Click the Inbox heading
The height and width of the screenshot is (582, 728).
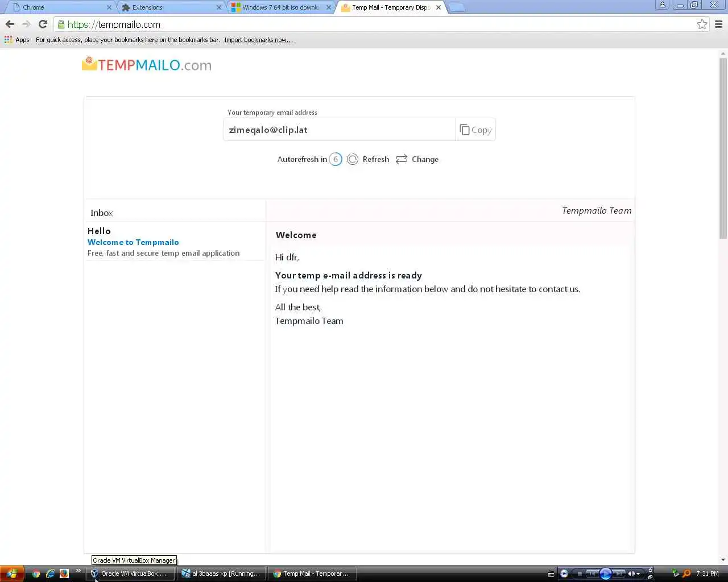tap(102, 213)
